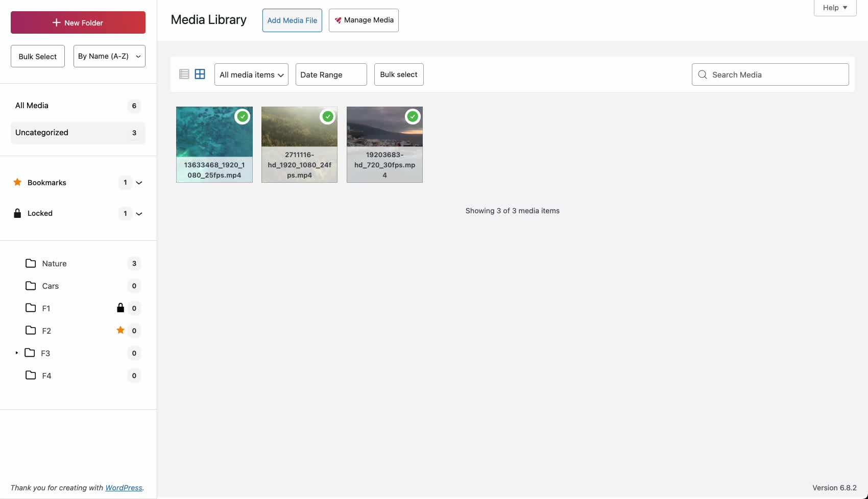Select the Bookmarks star icon in sidebar
Viewport: 868px width, 499px height.
(x=17, y=182)
